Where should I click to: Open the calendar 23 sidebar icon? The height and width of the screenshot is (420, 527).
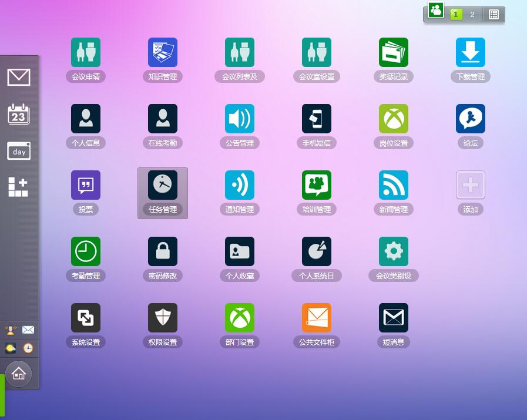click(x=19, y=114)
